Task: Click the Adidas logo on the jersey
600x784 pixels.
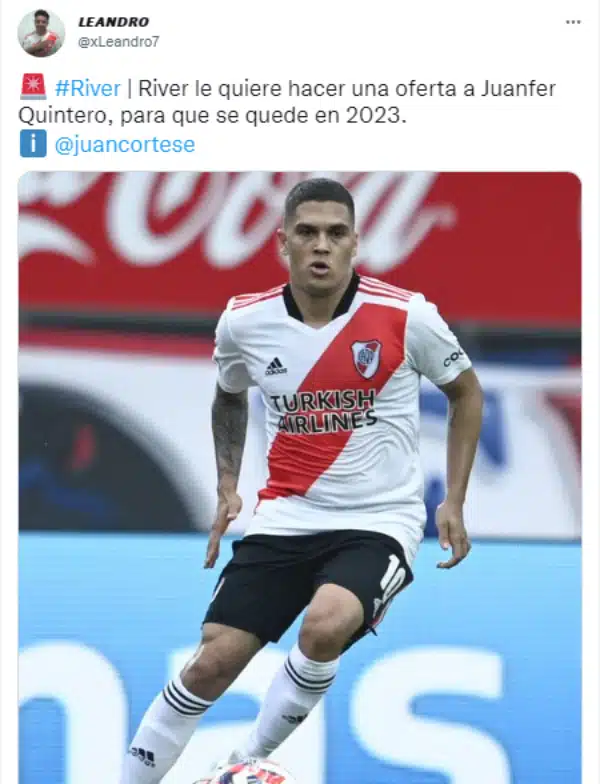Action: tap(276, 366)
